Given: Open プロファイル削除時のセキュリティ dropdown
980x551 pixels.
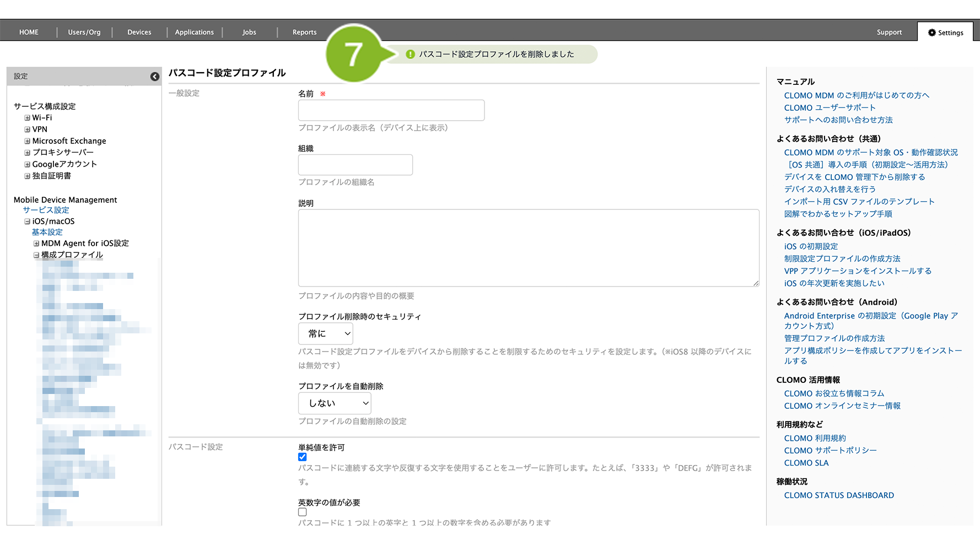Looking at the screenshot, I should [x=325, y=334].
